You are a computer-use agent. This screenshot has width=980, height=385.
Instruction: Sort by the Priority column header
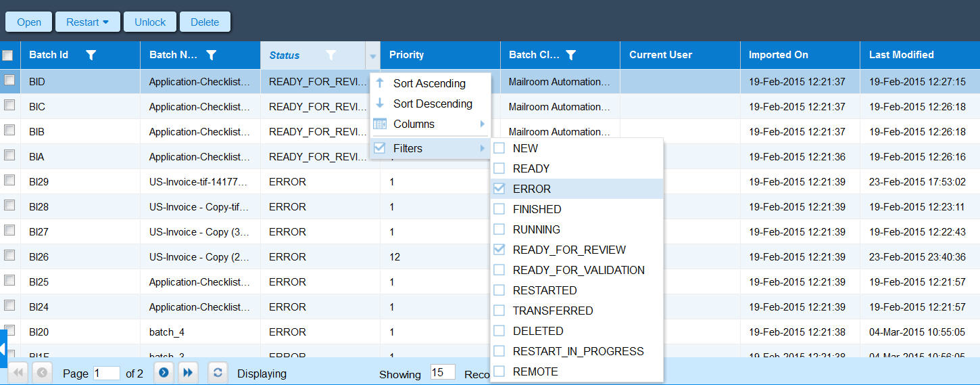[440, 55]
